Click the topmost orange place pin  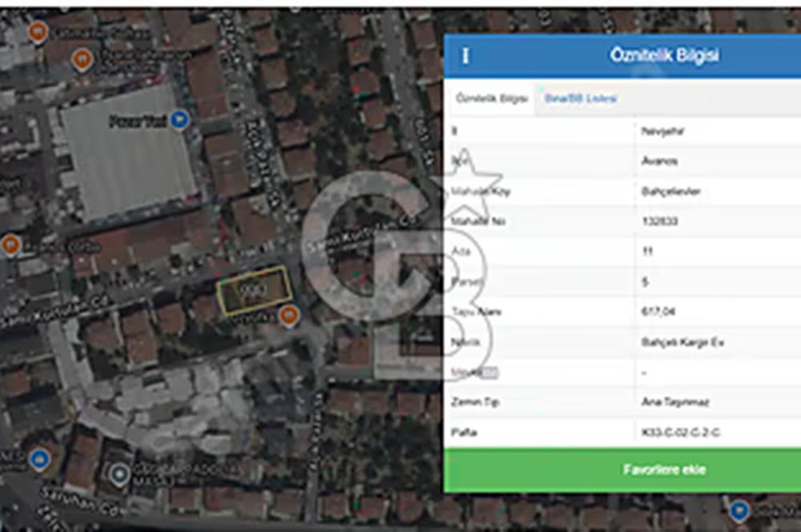38,32
